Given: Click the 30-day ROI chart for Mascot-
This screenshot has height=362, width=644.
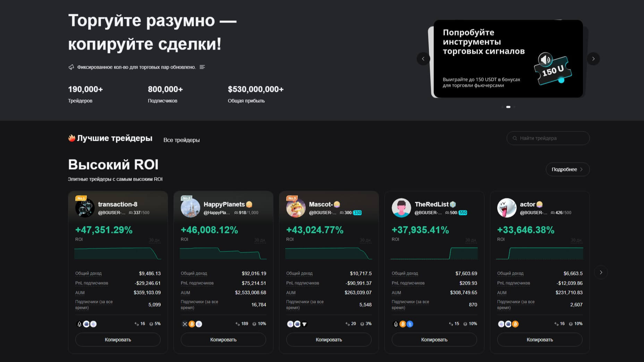Looking at the screenshot, I should [328, 253].
